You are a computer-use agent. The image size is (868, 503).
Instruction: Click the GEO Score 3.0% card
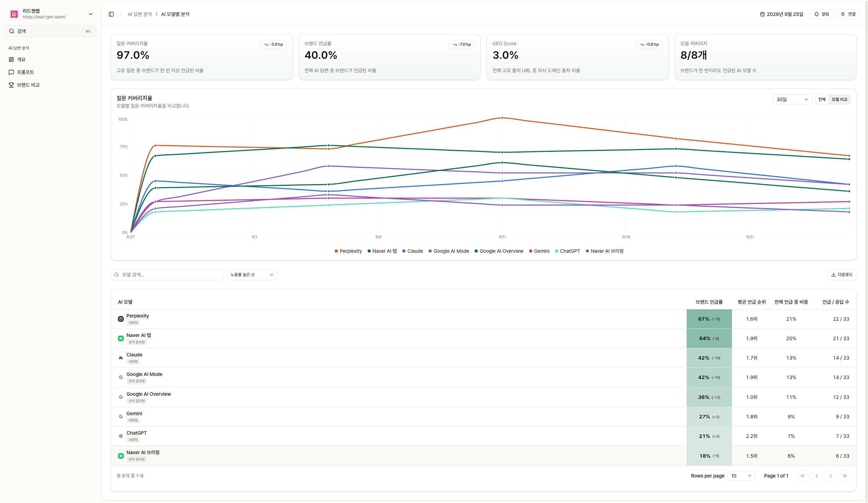[x=577, y=57]
